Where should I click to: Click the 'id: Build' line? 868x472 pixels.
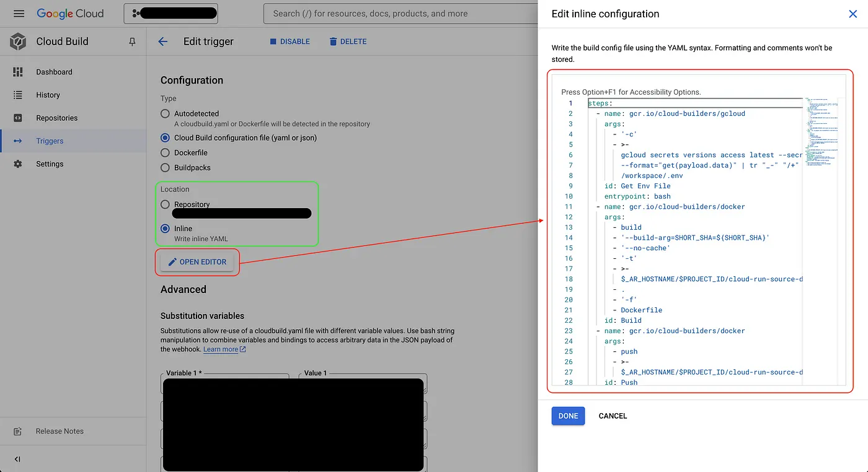(x=623, y=320)
